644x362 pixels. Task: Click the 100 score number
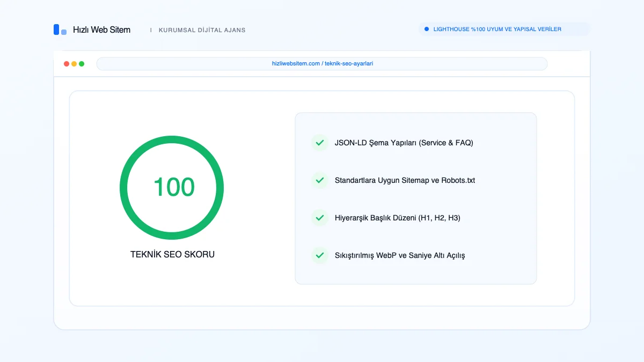(x=174, y=187)
